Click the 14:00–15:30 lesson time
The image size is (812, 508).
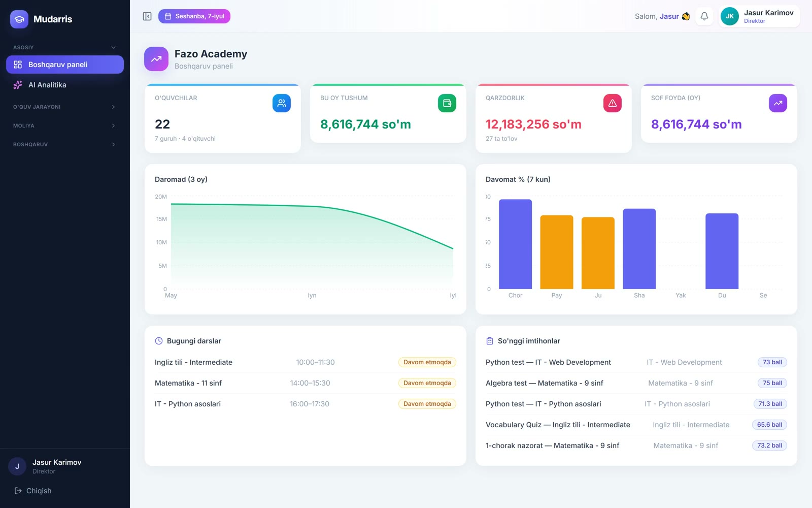pyautogui.click(x=310, y=383)
